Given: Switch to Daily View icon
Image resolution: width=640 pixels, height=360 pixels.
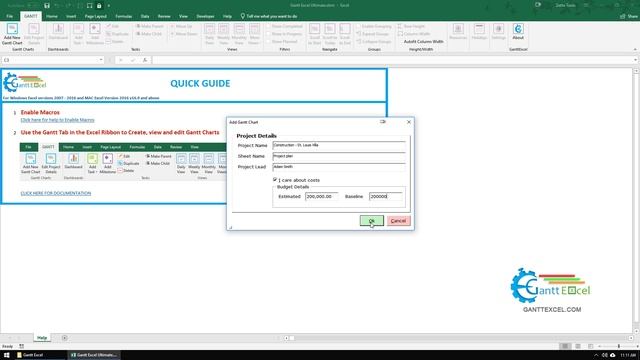Looking at the screenshot, I should coord(209,34).
